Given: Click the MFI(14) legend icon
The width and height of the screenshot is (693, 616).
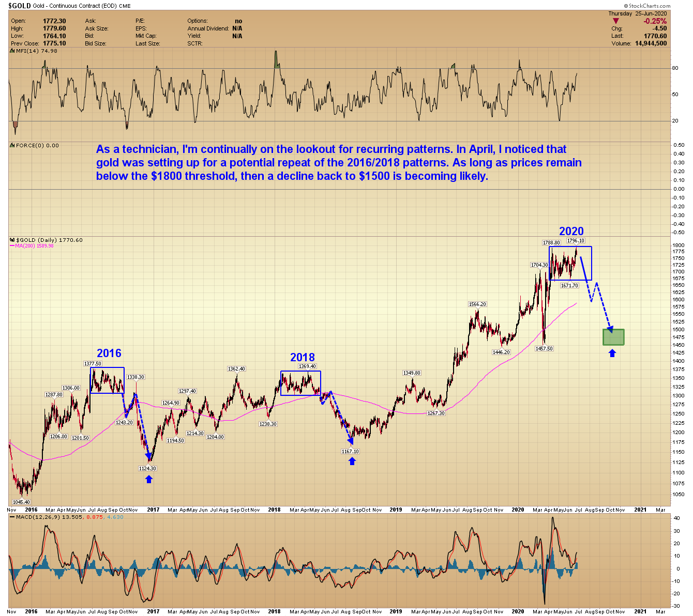Looking at the screenshot, I should click(12, 51).
